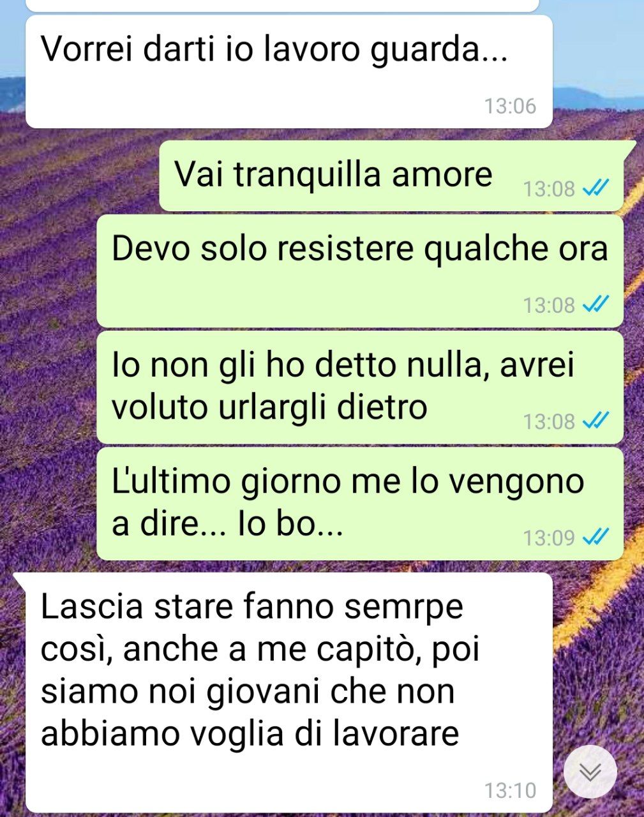Viewport: 644px width, 817px height.
Task: Click double check marks on 'Devo solo resistere' message
Action: [596, 304]
